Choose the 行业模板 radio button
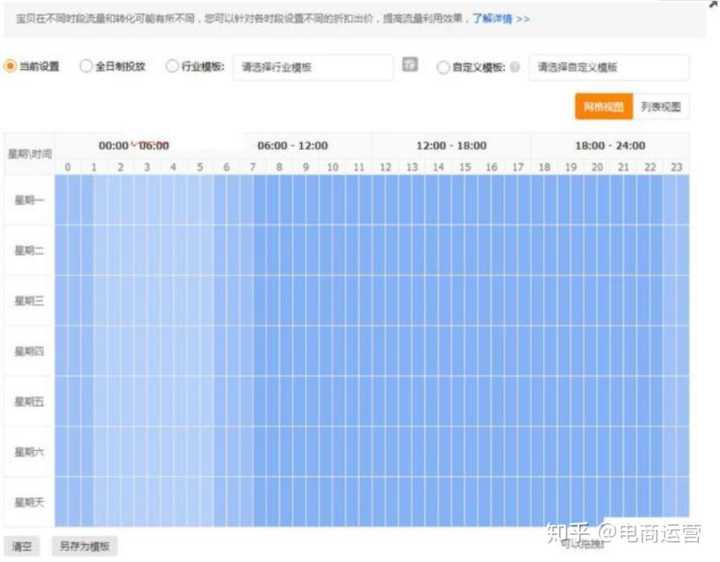Image resolution: width=720 pixels, height=562 pixels. [172, 66]
